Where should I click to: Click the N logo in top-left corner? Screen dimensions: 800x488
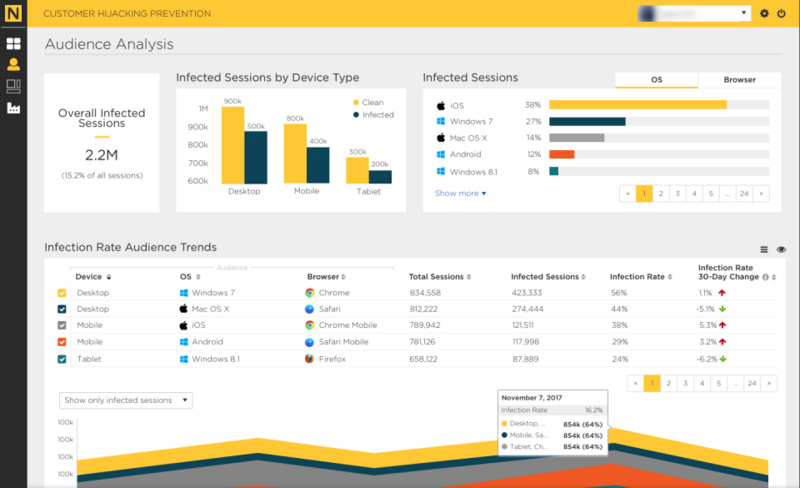14,14
